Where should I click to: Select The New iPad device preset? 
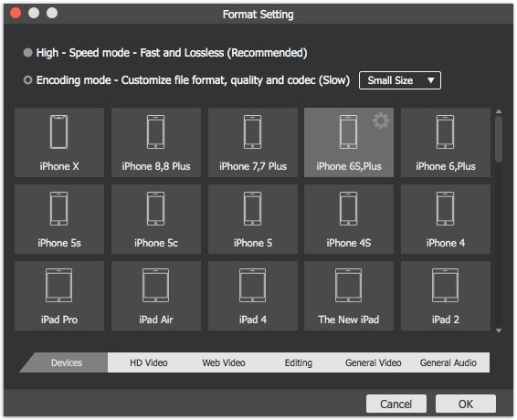[x=349, y=296]
